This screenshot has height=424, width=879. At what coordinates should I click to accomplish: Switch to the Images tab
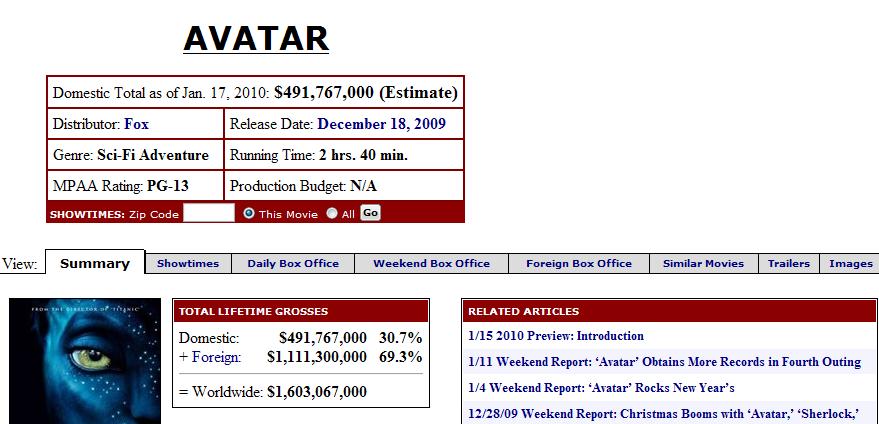[x=850, y=264]
